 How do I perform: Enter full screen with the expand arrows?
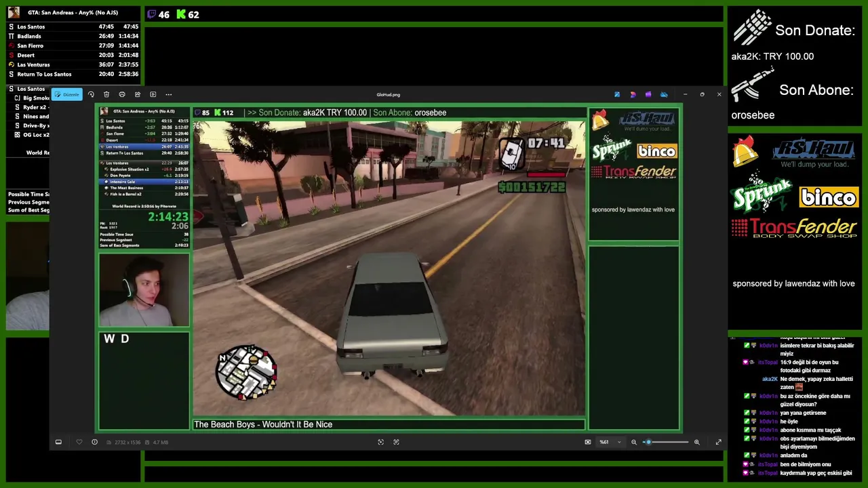pyautogui.click(x=718, y=442)
